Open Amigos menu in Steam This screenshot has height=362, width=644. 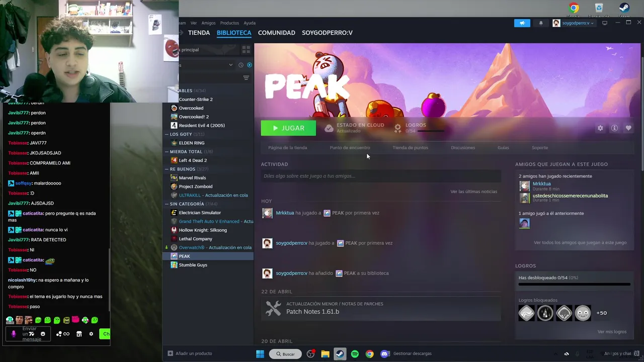(x=208, y=23)
